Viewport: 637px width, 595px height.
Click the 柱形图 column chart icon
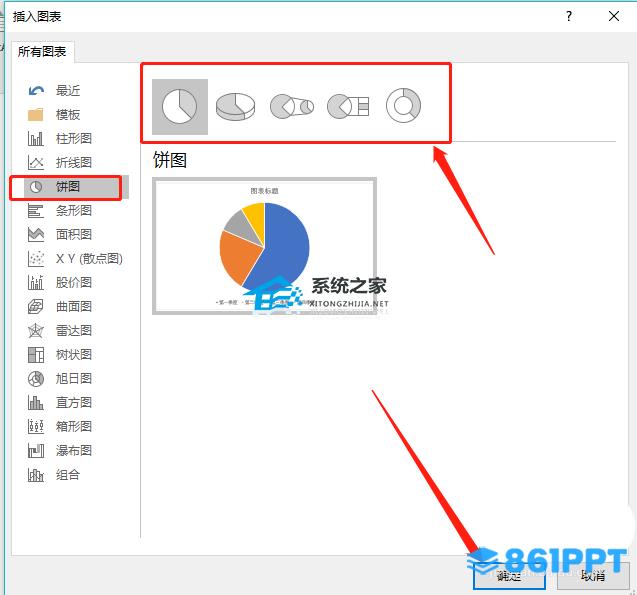click(36, 138)
